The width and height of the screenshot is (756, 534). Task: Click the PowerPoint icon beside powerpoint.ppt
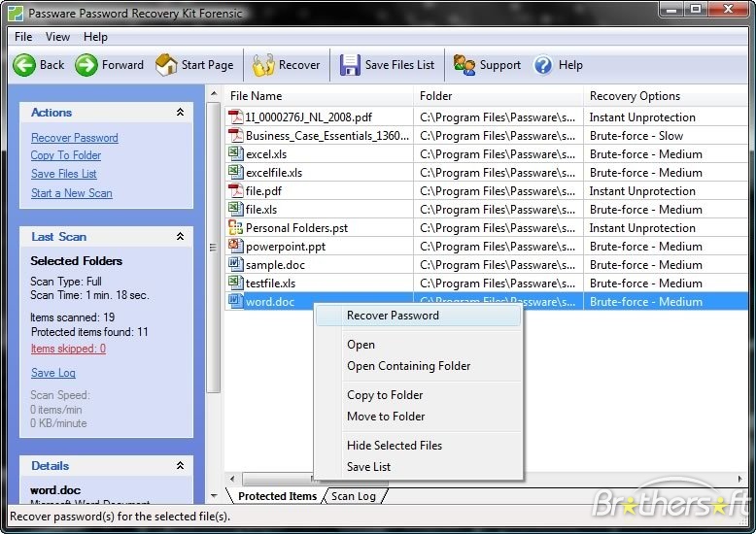pyautogui.click(x=235, y=246)
